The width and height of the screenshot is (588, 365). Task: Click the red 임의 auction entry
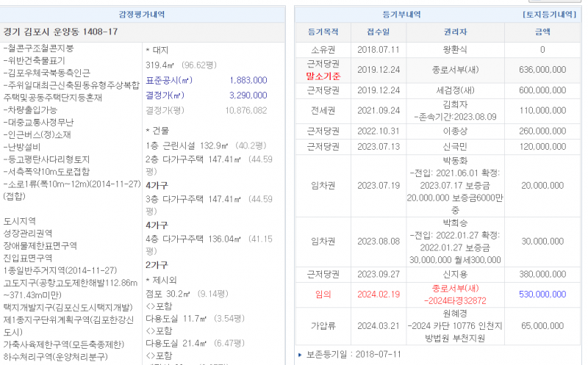click(x=323, y=294)
